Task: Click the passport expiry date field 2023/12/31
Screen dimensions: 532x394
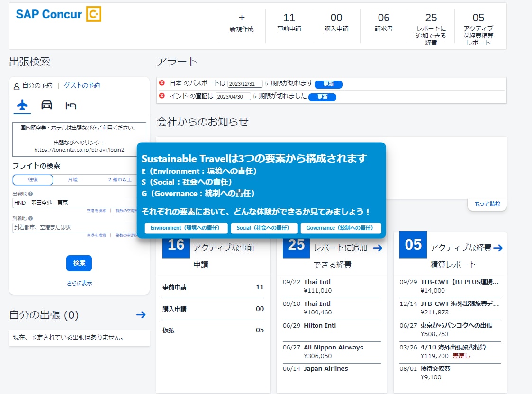Action: [x=245, y=84]
